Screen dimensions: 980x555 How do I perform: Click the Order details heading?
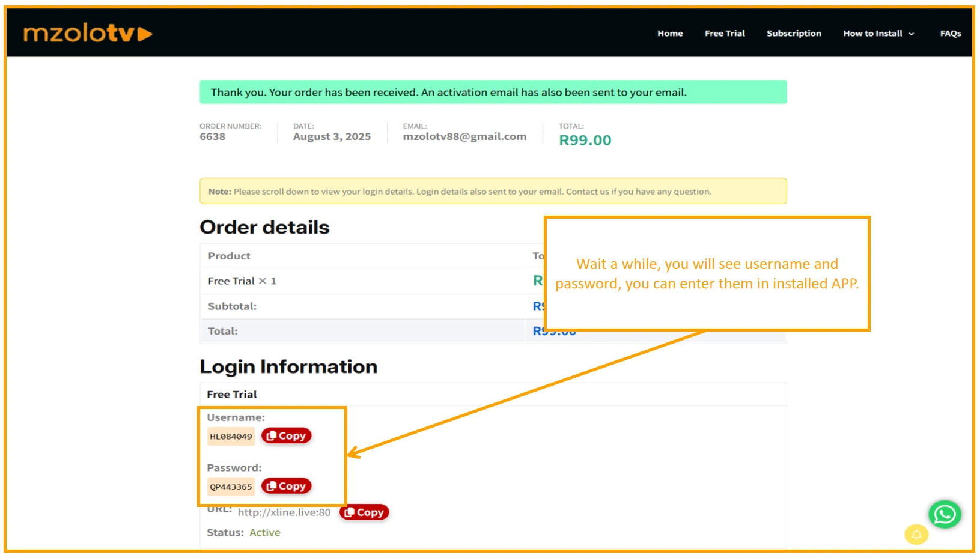point(264,227)
